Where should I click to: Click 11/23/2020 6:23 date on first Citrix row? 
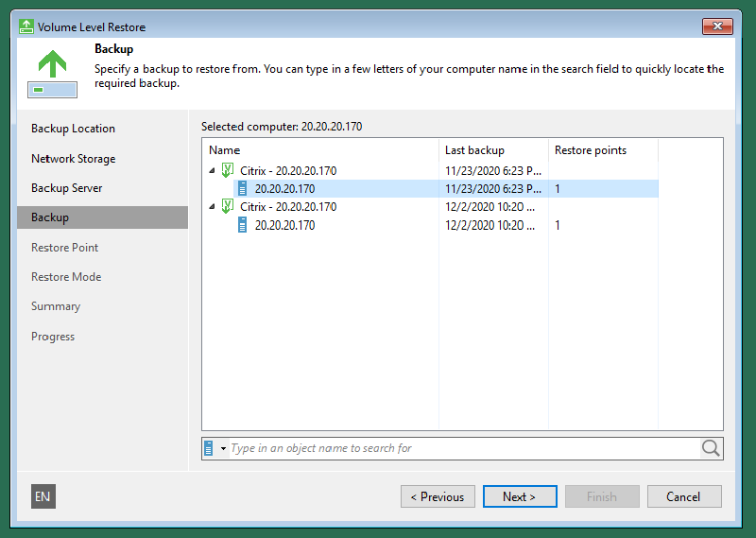[x=492, y=171]
